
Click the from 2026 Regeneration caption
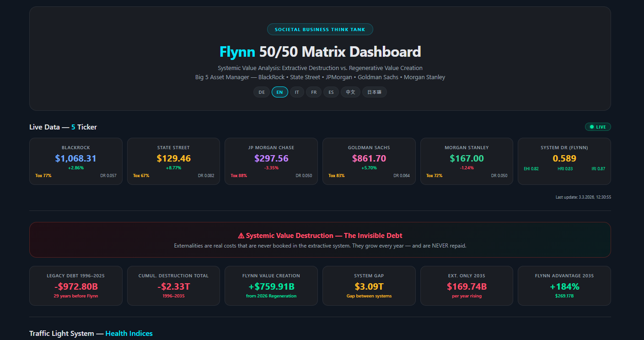(x=271, y=296)
